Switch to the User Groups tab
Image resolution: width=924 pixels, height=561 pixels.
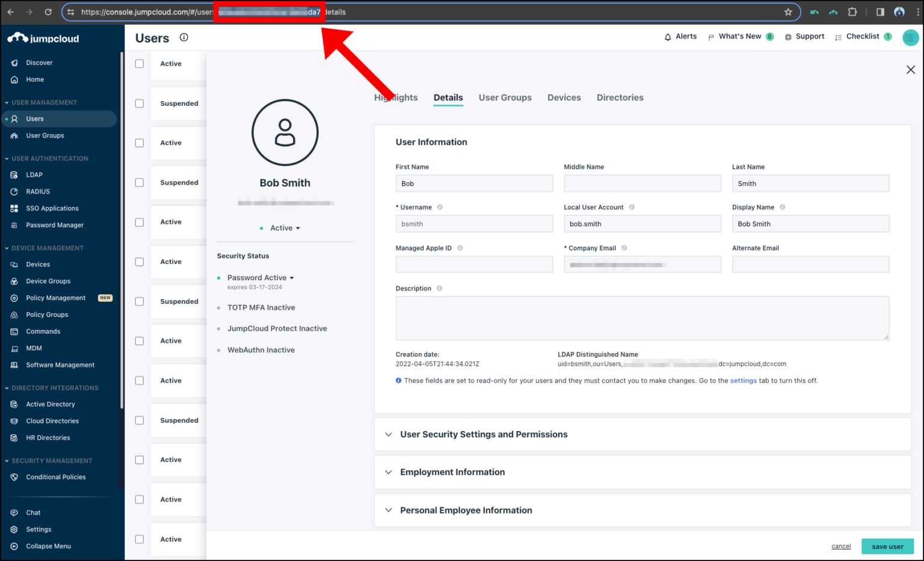point(505,97)
